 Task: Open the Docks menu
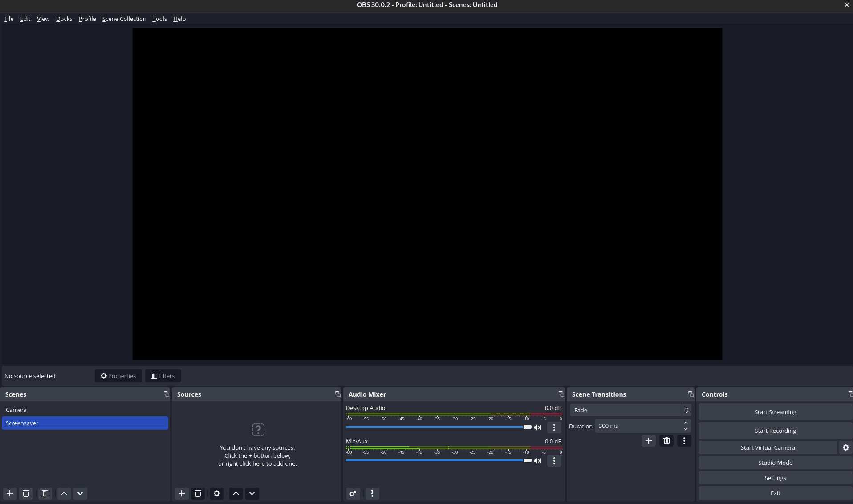[x=64, y=19]
